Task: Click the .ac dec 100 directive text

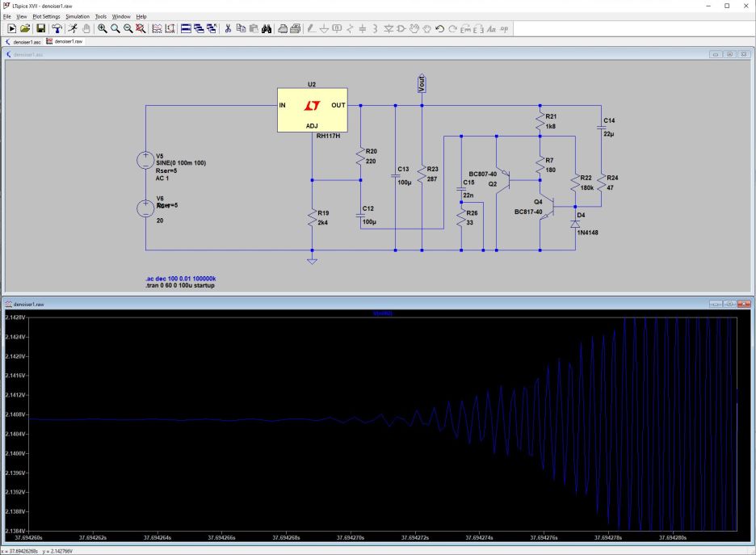Action: 181,279
